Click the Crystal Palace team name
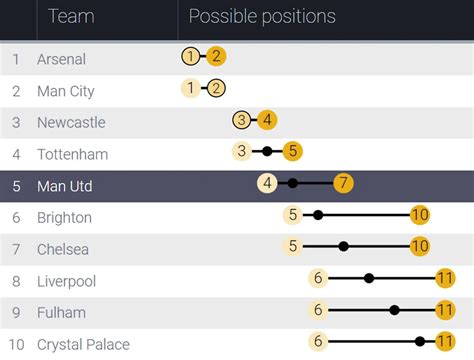Image resolution: width=474 pixels, height=360 pixels. click(x=83, y=345)
